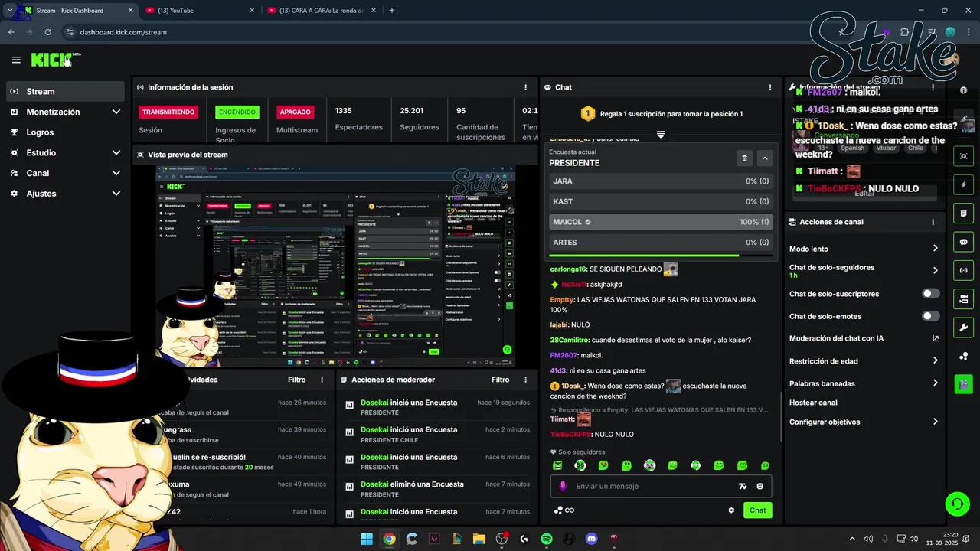This screenshot has width=980, height=551.
Task: Open the hamburger menu beside Kick logo
Action: 16,60
